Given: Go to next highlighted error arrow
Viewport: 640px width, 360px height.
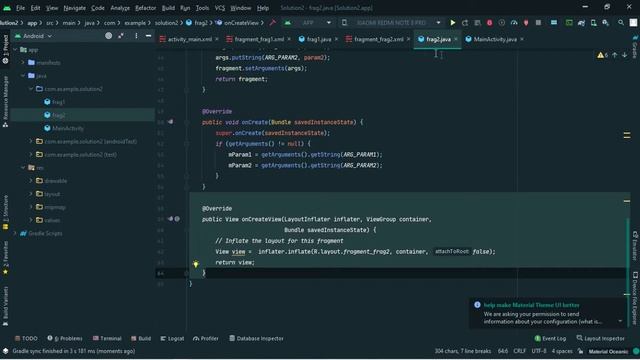Looking at the screenshot, I should [x=624, y=55].
